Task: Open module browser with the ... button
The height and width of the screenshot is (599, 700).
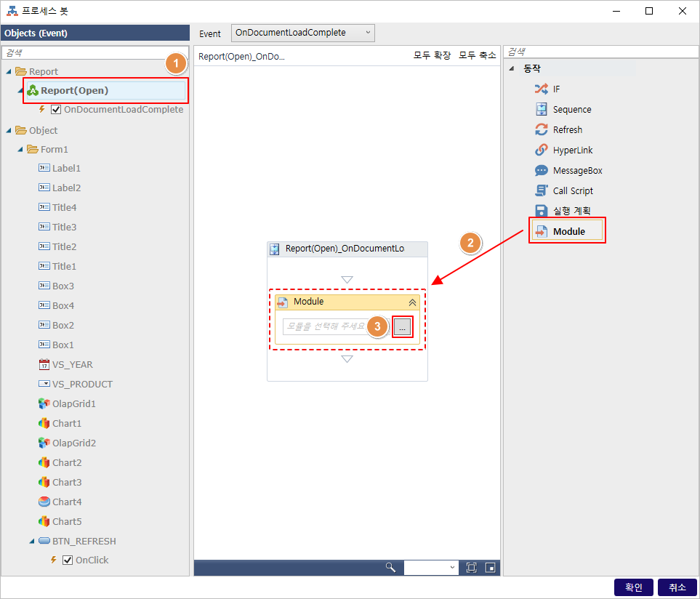Action: (x=403, y=327)
